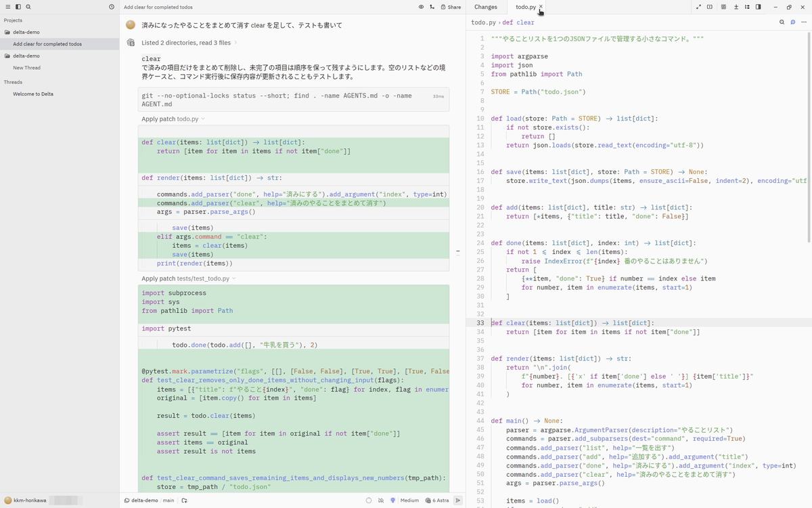812x508 pixels.
Task: Click the branch icon next to Share
Action: [432, 7]
